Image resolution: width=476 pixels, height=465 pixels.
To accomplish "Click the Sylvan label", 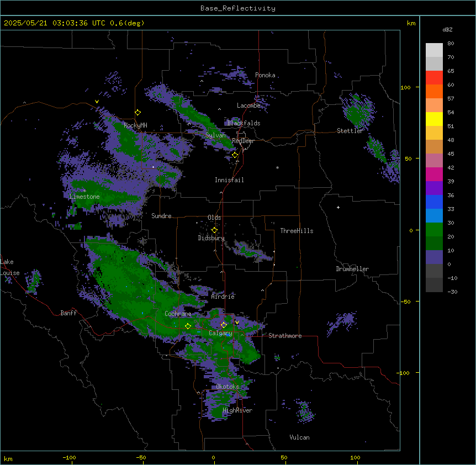I will pyautogui.click(x=215, y=135).
